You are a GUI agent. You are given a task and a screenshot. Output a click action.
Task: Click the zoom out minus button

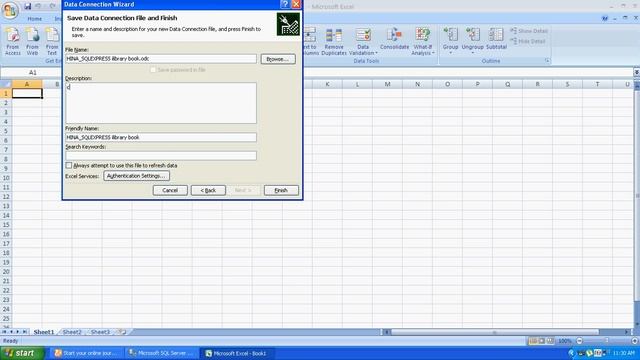click(x=579, y=341)
